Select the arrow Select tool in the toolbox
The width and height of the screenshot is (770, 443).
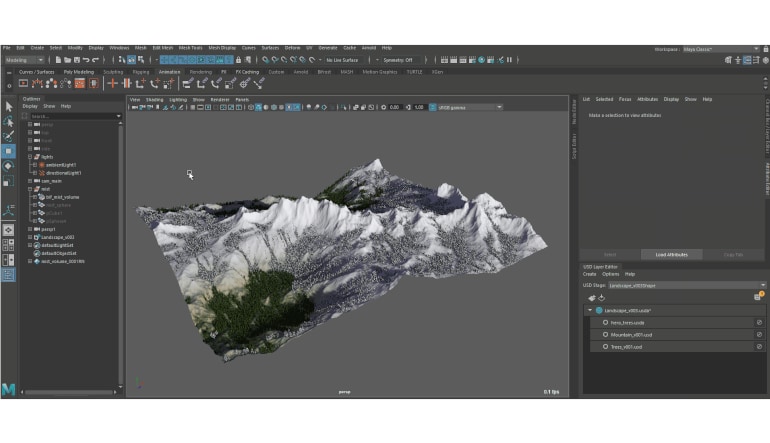[9, 107]
